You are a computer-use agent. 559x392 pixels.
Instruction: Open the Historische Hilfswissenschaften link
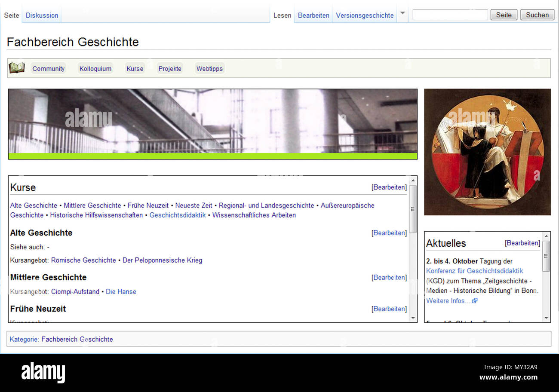[96, 215]
